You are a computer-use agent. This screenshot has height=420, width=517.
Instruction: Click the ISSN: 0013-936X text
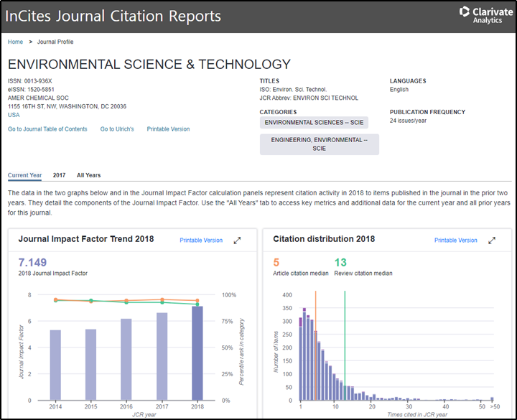[30, 81]
